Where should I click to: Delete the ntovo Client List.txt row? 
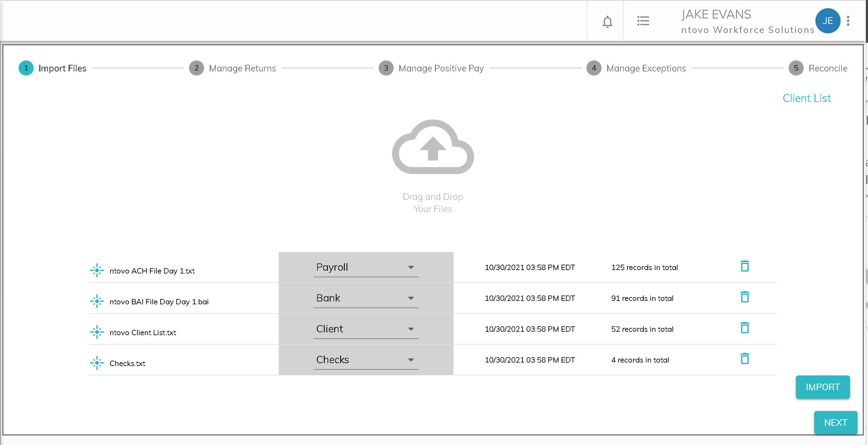[x=744, y=328]
